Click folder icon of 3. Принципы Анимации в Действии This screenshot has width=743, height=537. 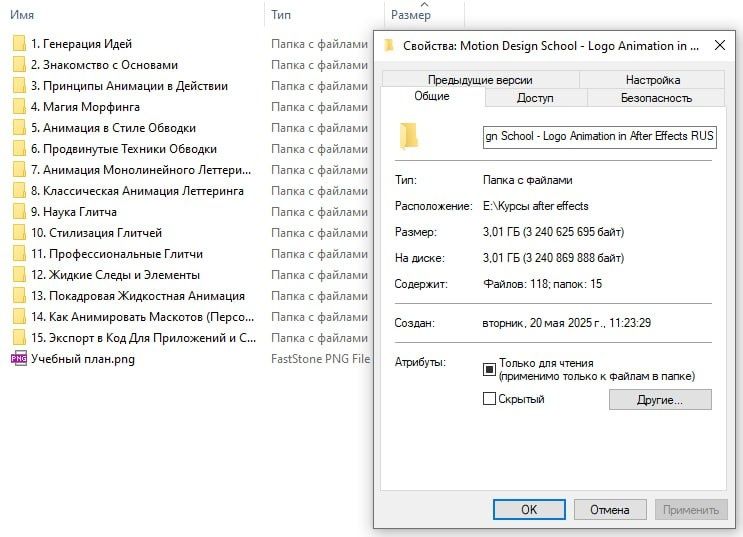click(19, 86)
